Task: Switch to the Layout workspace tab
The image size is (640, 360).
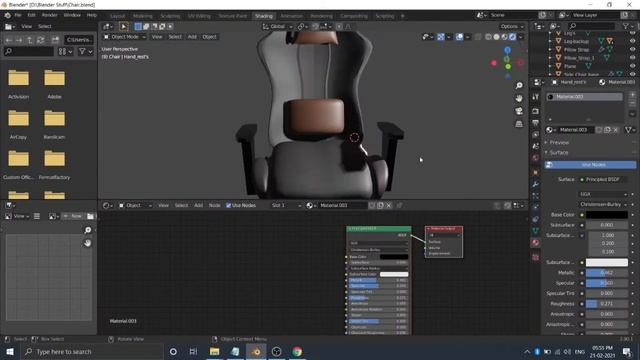Action: (x=118, y=16)
